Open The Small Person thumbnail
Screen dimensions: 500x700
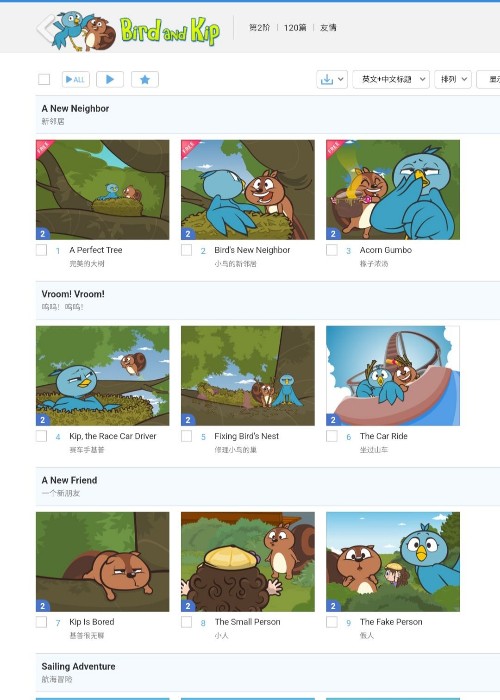point(248,562)
